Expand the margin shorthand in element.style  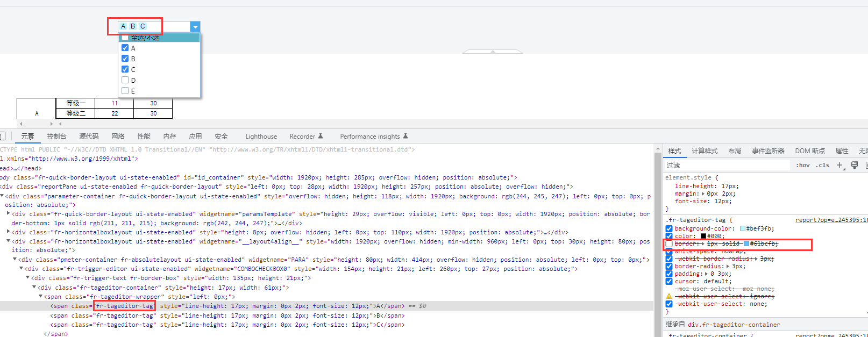[x=703, y=193]
